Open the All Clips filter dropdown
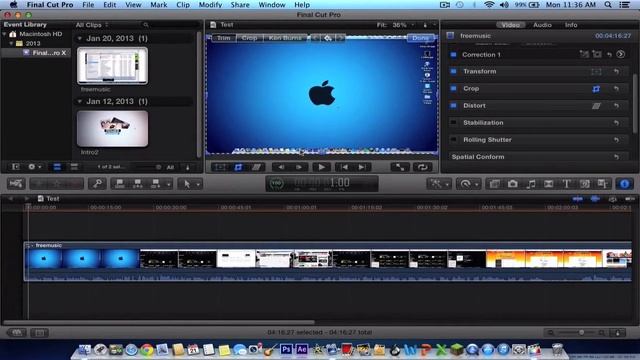Image resolution: width=640 pixels, height=360 pixels. point(92,25)
